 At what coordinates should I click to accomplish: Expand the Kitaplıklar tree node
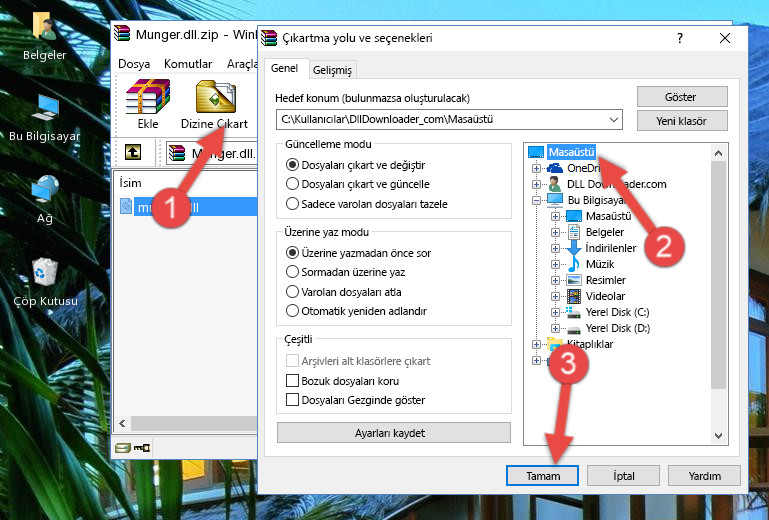point(537,344)
